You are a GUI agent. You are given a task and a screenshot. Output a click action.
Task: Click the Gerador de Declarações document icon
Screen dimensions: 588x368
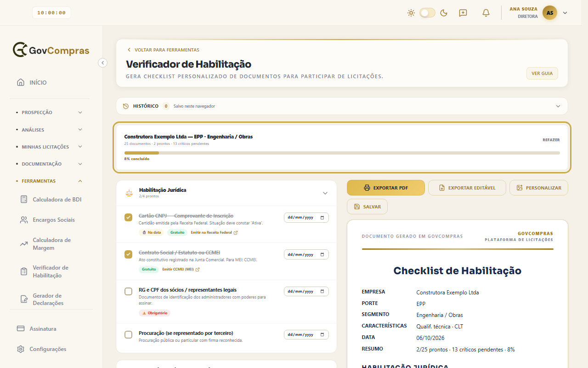(24, 299)
